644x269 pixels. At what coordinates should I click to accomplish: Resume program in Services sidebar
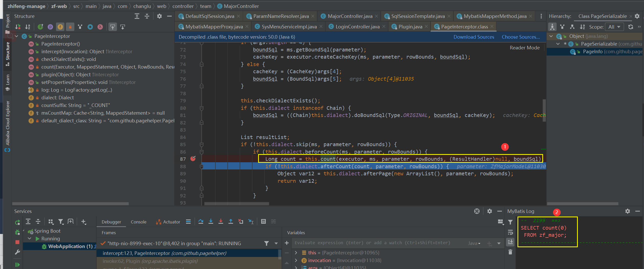pos(17,264)
